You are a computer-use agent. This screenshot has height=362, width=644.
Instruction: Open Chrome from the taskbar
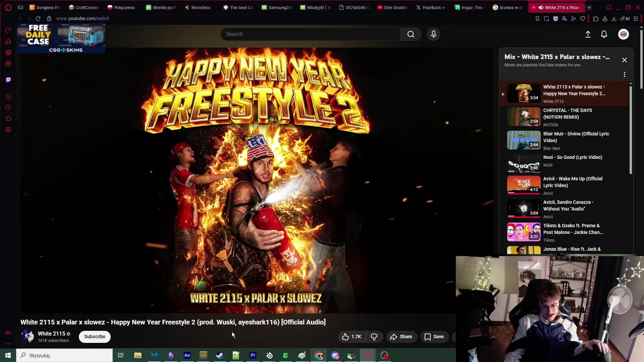click(x=318, y=355)
